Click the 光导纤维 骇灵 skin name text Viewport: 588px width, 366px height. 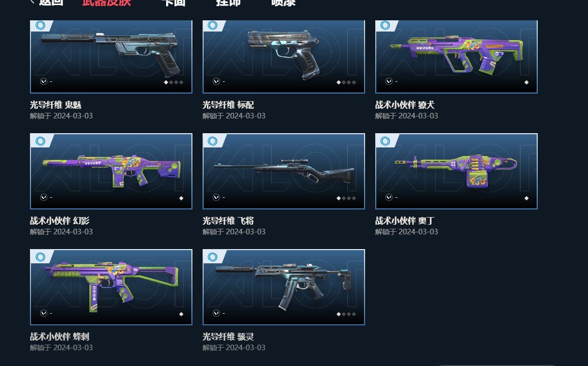(x=228, y=337)
